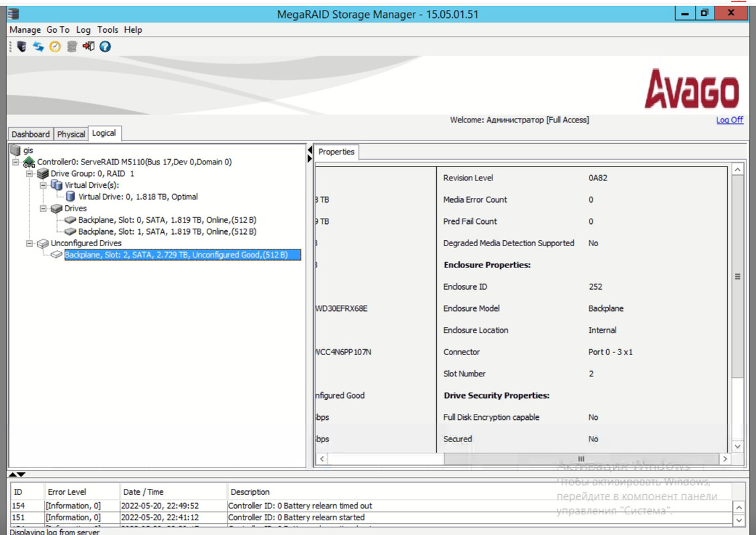Click the properties vertical scrollbar thumb

pyautogui.click(x=737, y=277)
